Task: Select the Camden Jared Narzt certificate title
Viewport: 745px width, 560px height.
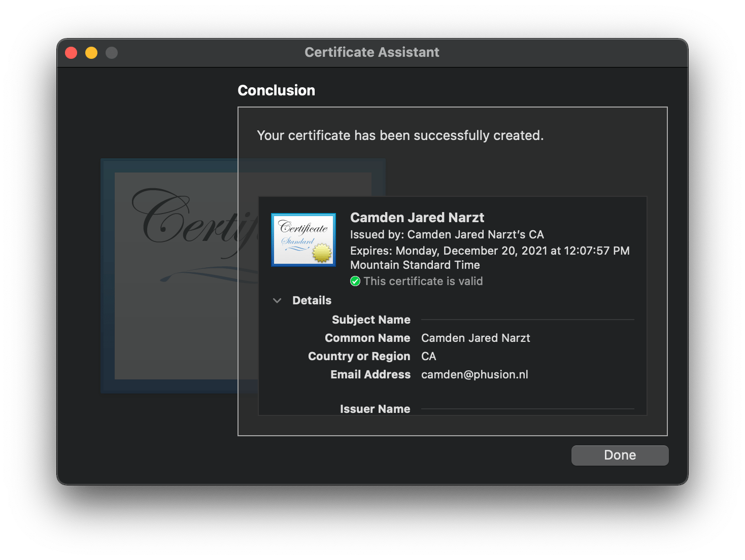Action: pos(417,218)
